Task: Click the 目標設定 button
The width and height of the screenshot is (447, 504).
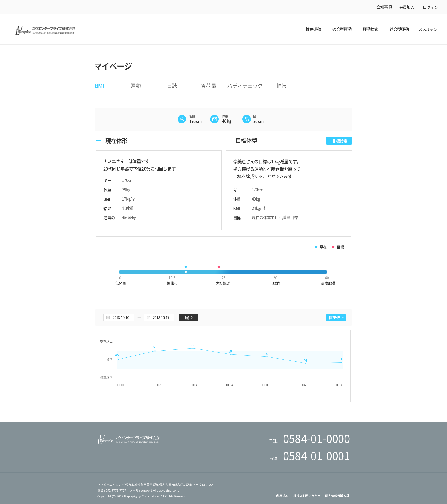Action: tap(339, 141)
